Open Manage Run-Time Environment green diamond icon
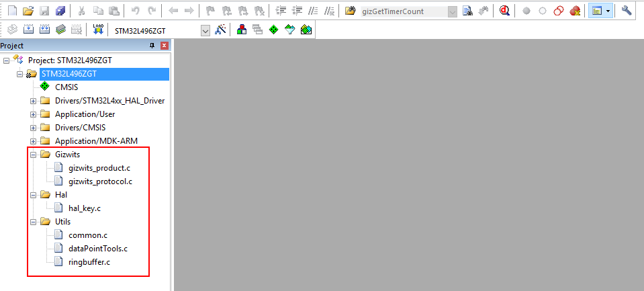 tap(273, 30)
